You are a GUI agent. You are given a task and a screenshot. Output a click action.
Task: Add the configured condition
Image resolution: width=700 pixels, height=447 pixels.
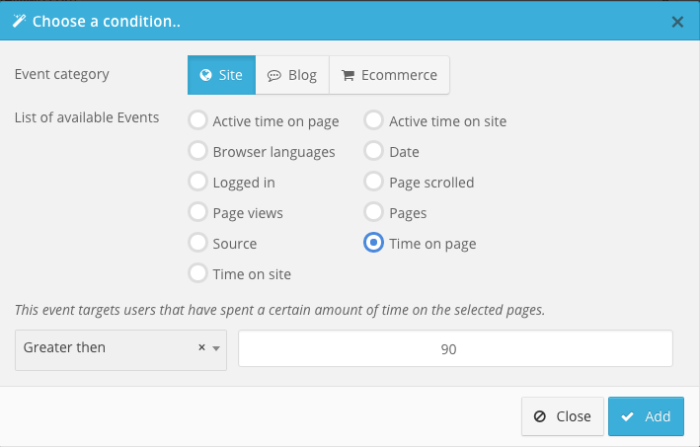(x=646, y=416)
